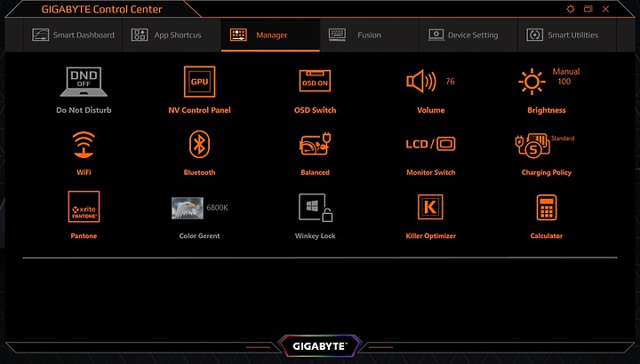This screenshot has height=364, width=640.
Task: Switch to Smart Dashboard tab
Action: click(73, 35)
